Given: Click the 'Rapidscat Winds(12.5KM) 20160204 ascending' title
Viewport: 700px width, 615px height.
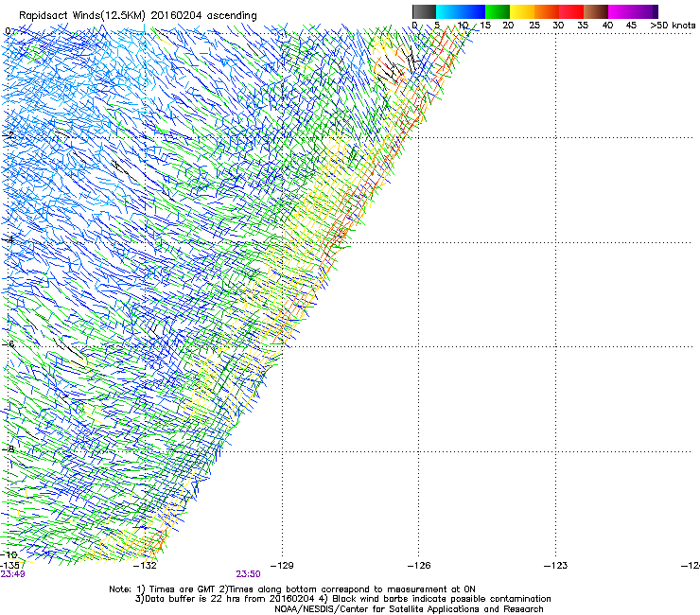Looking at the screenshot, I should tap(138, 16).
